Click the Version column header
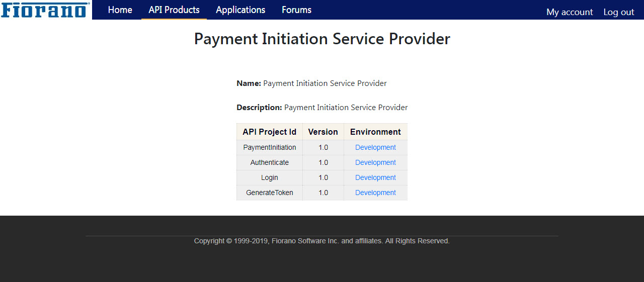Image resolution: width=644 pixels, height=282 pixels. click(323, 132)
